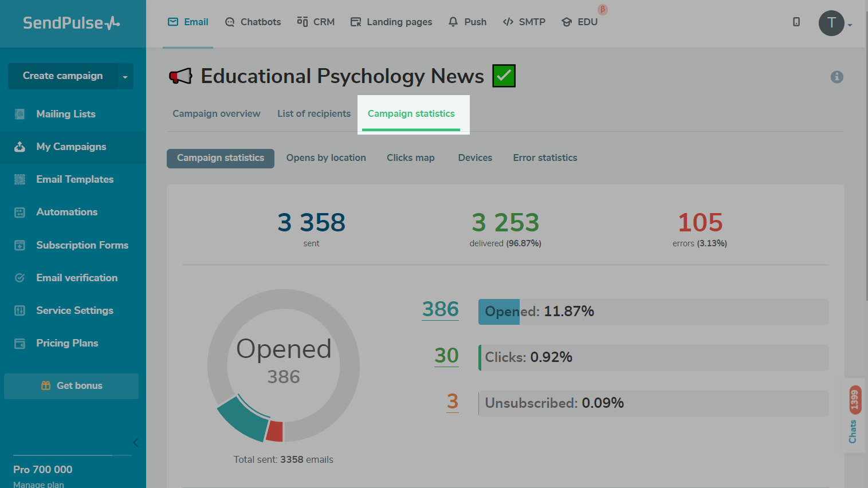Click the info icon beside campaign title
The height and width of the screenshot is (488, 868).
click(x=836, y=77)
